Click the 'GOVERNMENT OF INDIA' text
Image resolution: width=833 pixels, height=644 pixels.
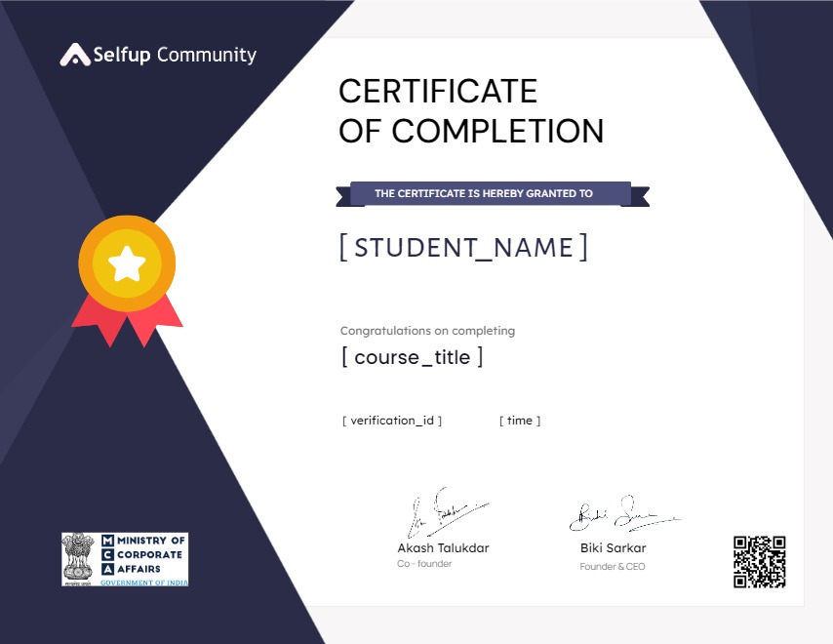point(144,583)
